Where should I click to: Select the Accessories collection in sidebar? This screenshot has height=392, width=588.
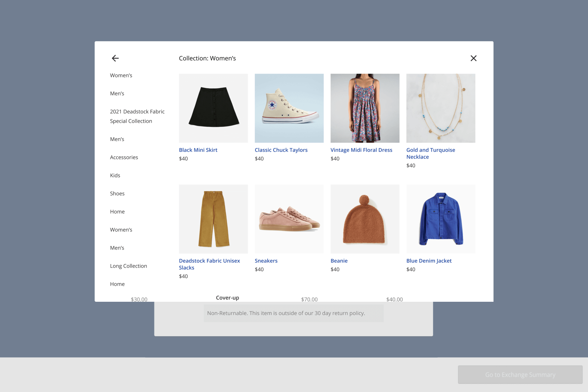[x=124, y=157]
